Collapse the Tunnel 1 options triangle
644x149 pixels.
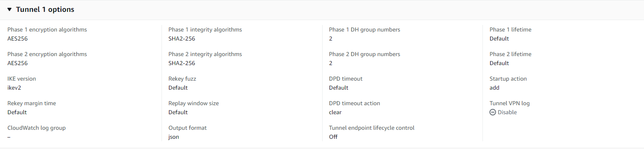pyautogui.click(x=9, y=9)
